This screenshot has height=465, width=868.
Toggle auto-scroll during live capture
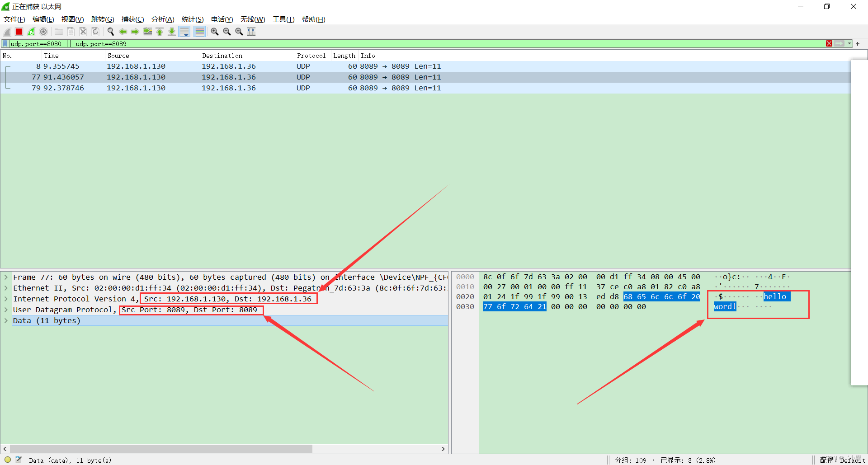click(x=184, y=32)
